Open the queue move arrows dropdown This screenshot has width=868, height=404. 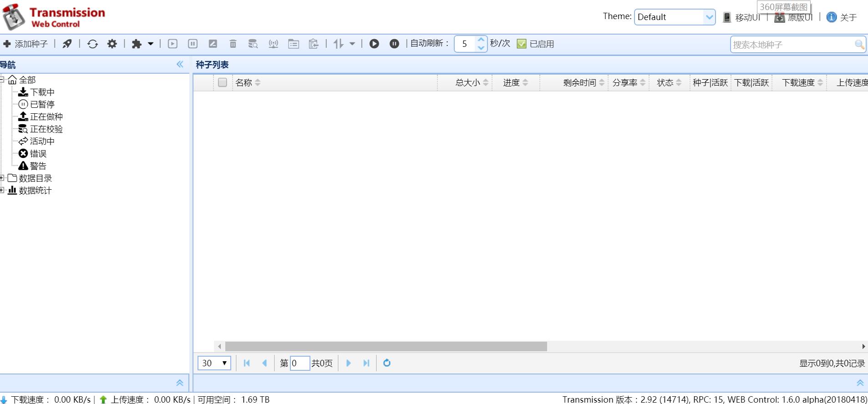point(344,44)
